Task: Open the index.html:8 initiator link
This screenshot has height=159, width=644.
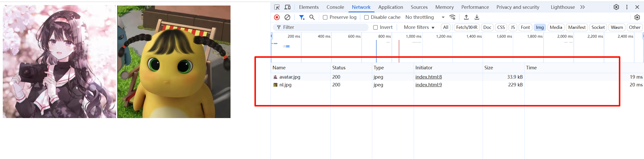Action: [429, 77]
